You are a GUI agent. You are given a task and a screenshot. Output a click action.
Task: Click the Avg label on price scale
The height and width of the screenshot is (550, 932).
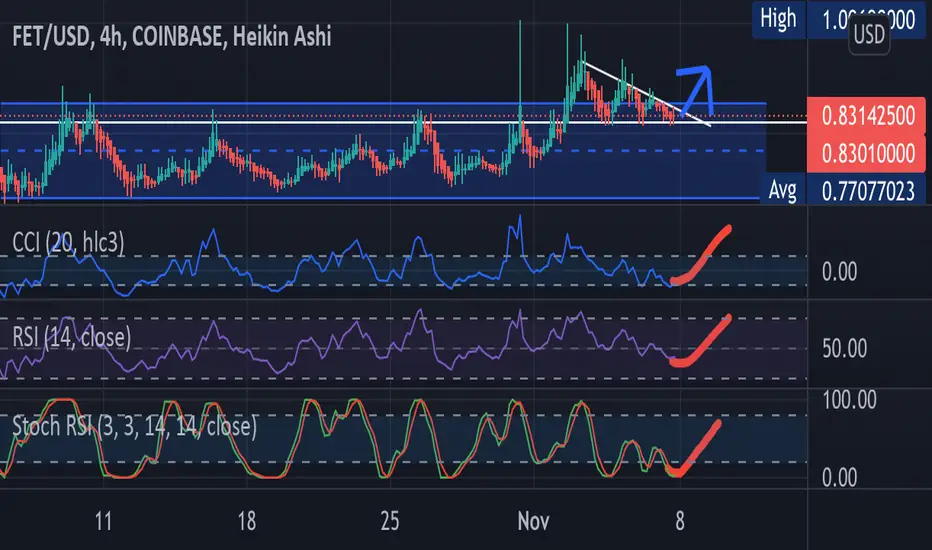pyautogui.click(x=783, y=191)
